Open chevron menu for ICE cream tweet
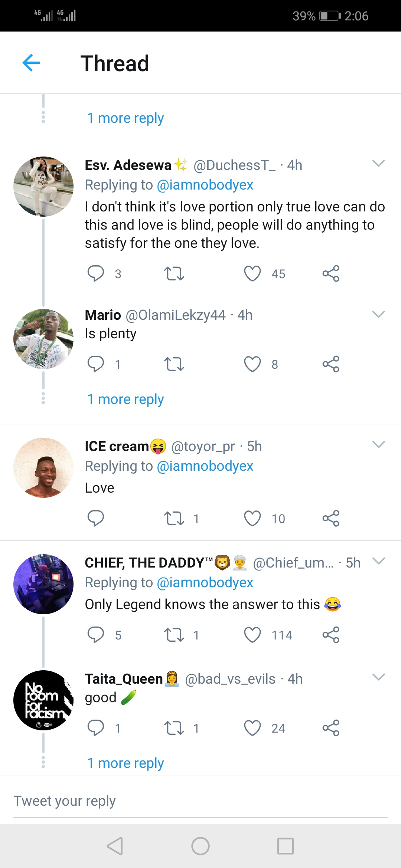Screen dimensions: 401x868 click(378, 444)
